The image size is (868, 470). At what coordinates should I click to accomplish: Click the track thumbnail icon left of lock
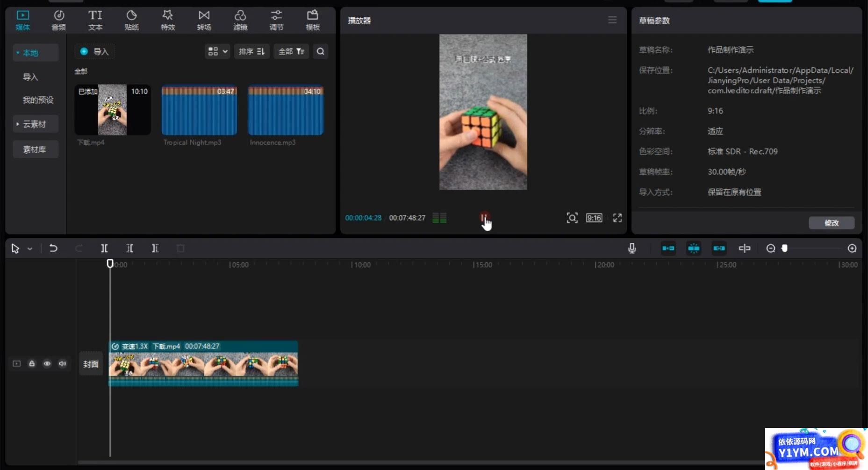17,363
